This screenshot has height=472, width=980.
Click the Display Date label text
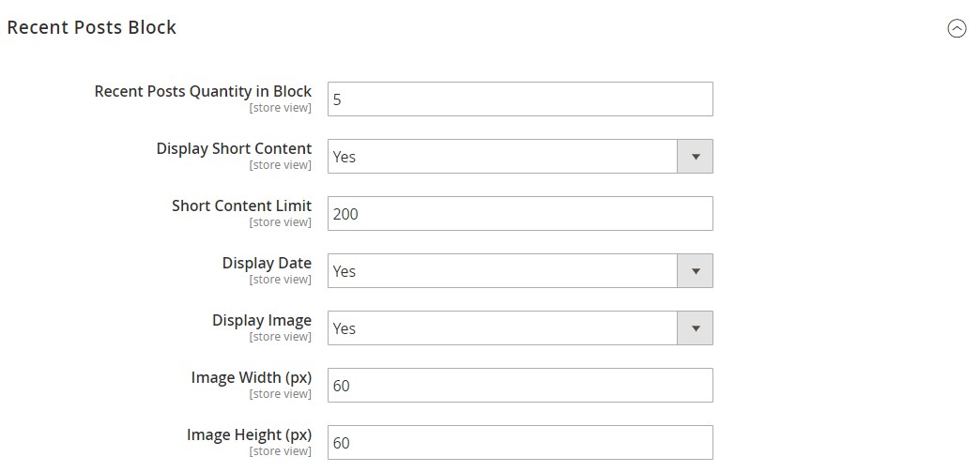267,263
